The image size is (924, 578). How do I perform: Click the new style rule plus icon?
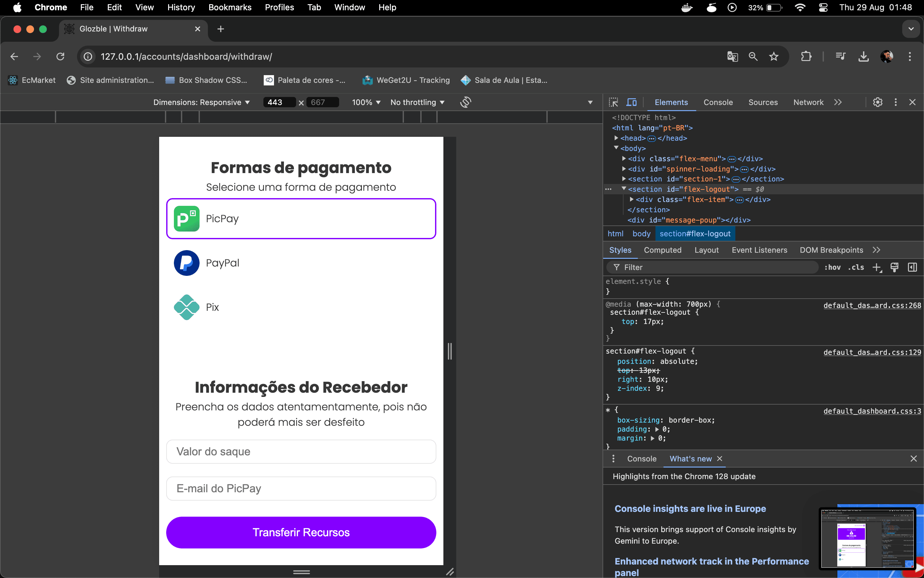(877, 267)
